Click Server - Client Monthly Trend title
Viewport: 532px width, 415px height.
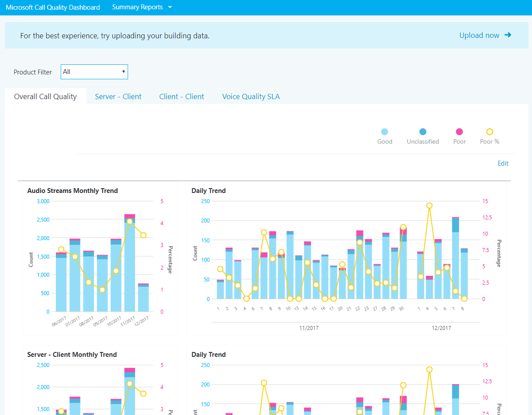pyautogui.click(x=72, y=355)
